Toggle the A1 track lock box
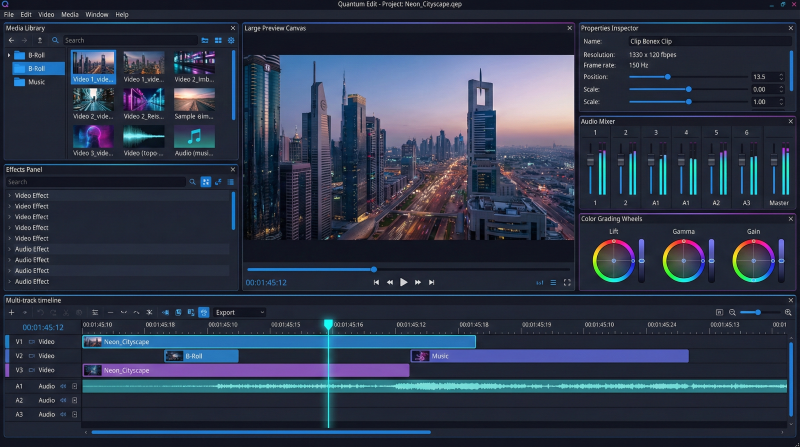800x447 pixels. (74, 386)
